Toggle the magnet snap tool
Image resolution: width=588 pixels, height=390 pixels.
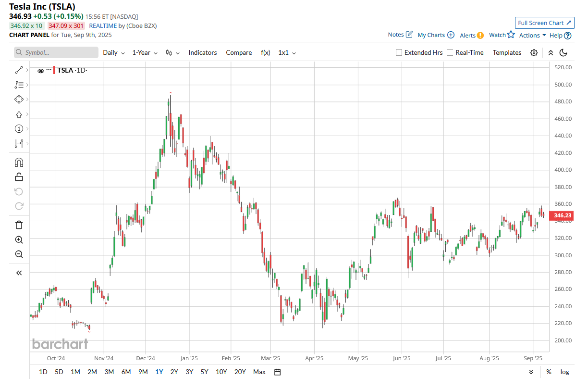[x=19, y=162]
